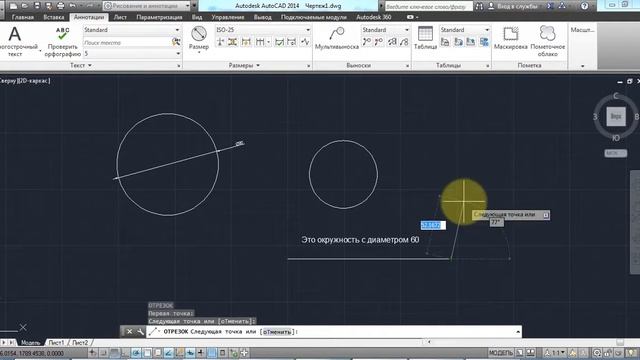Click the highlighted dynamic length input box
This screenshot has height=360, width=640.
point(433,225)
